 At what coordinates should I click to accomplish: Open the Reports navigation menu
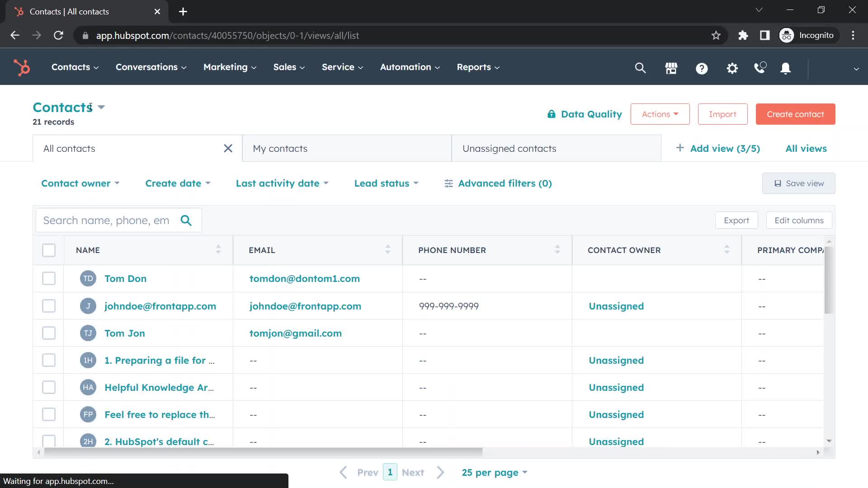[x=478, y=67]
